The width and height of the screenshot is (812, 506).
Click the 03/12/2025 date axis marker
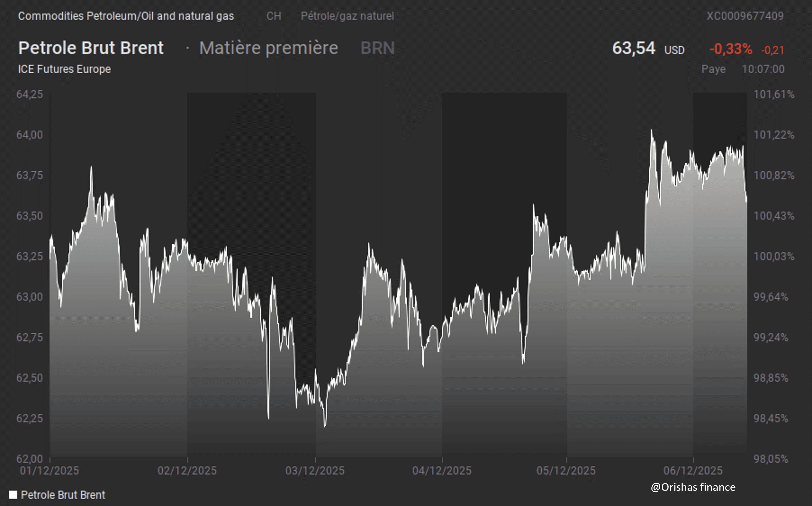(x=315, y=471)
